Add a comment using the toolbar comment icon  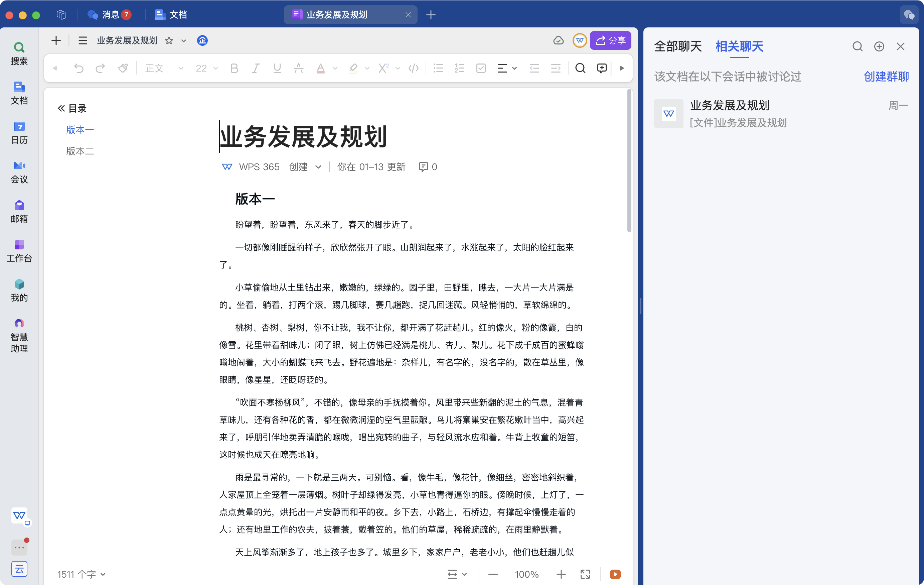602,69
